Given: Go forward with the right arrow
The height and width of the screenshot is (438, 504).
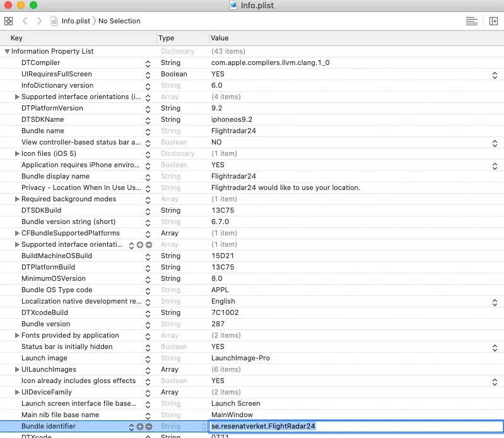Looking at the screenshot, I should pyautogui.click(x=39, y=21).
